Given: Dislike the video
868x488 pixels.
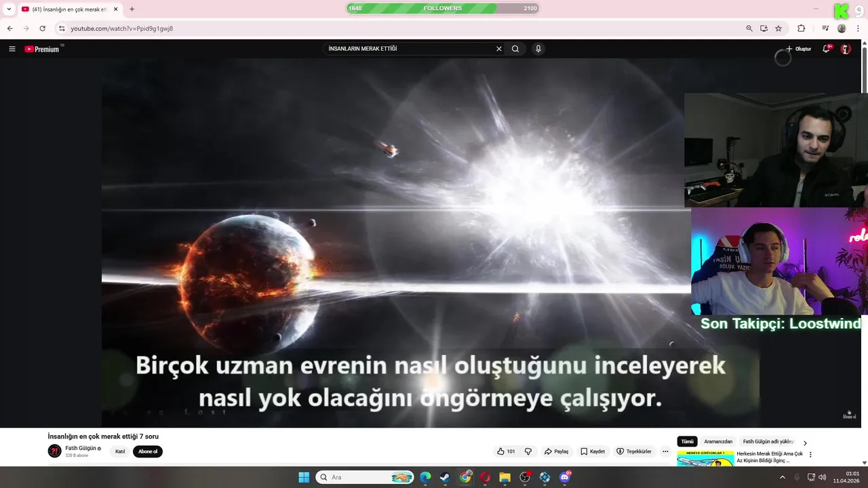Looking at the screenshot, I should pos(528,451).
